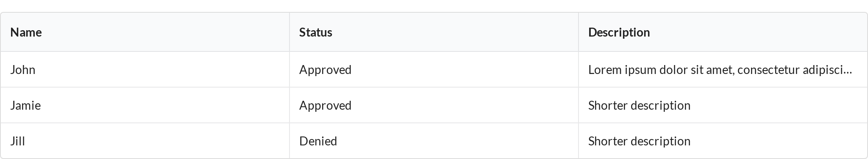The image size is (868, 159).
Task: Click the word Lorem in John's description
Action: coord(605,70)
